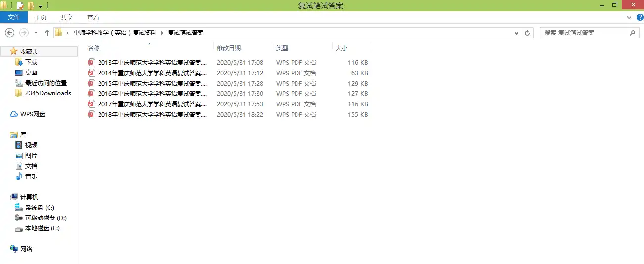Open 文档 library
The width and height of the screenshot is (644, 264).
(x=31, y=166)
